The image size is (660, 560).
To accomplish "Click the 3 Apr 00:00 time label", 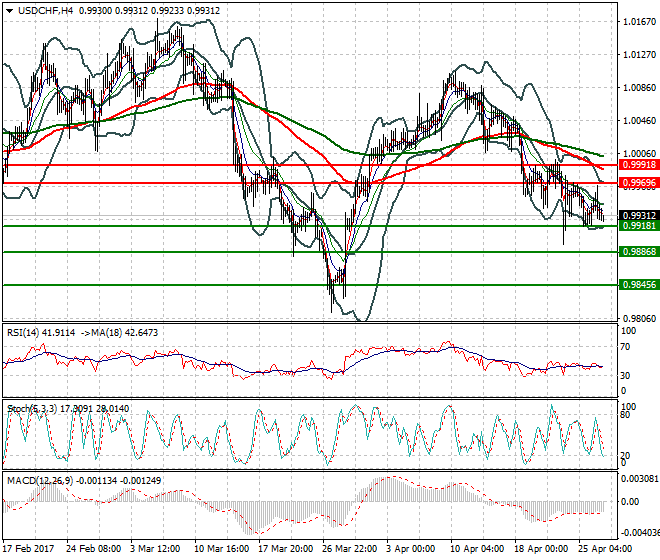I will click(411, 549).
